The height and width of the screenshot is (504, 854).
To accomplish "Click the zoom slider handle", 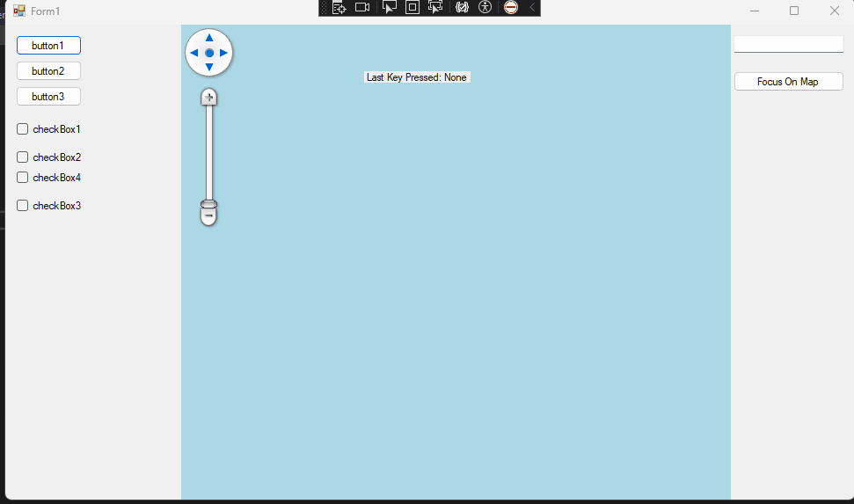I will (208, 204).
